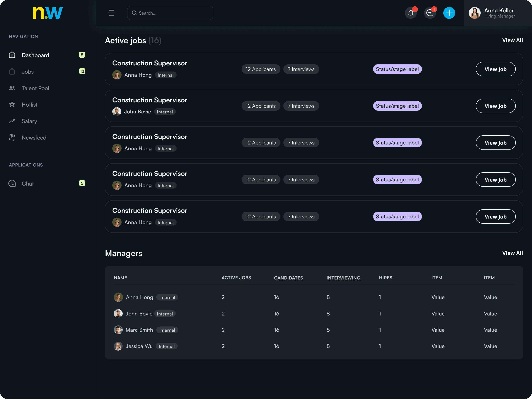Image resolution: width=532 pixels, height=399 pixels.
Task: Click View All for Managers
Action: click(x=512, y=253)
